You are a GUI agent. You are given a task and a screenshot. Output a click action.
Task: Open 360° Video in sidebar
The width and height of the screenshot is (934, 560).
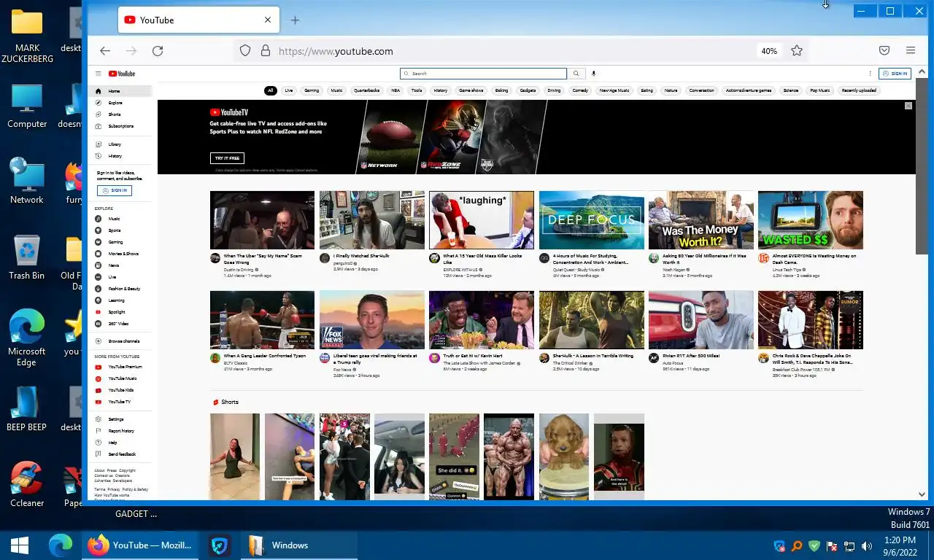120,324
